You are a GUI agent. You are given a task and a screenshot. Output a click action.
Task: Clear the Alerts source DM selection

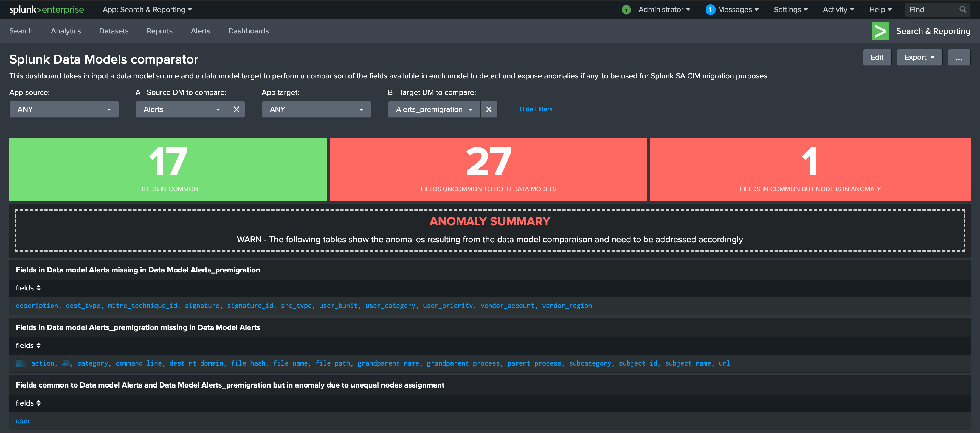(x=236, y=110)
